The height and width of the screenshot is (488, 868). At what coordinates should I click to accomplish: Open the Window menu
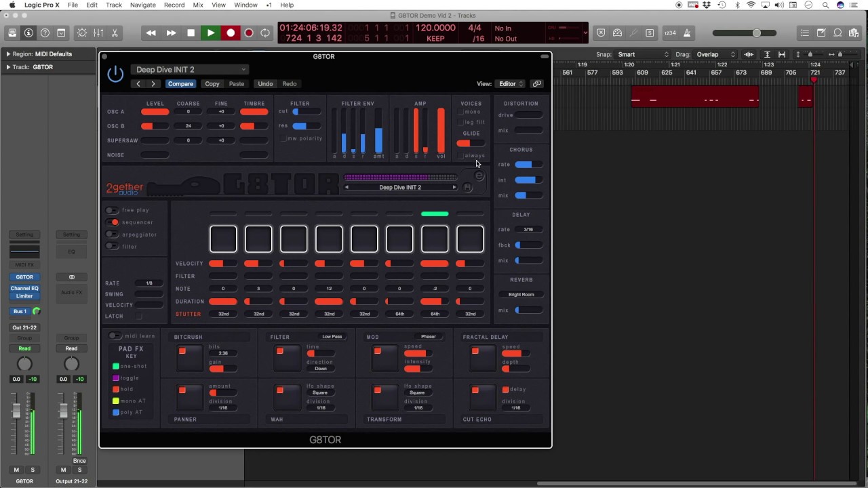pyautogui.click(x=245, y=5)
